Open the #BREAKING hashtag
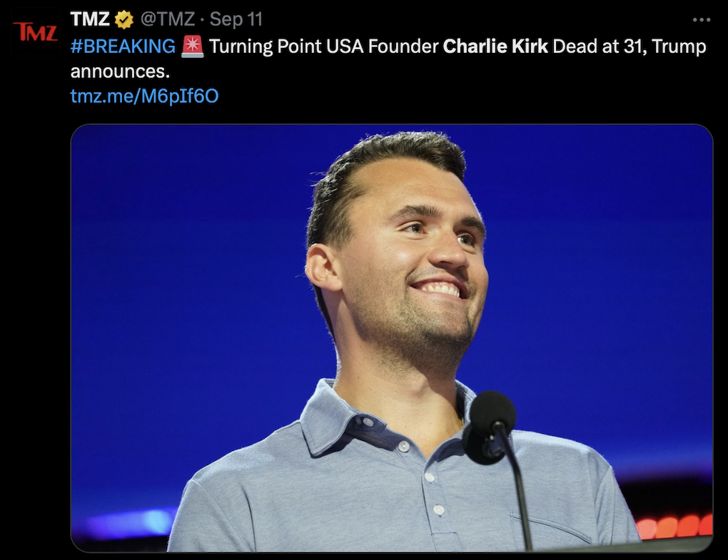The height and width of the screenshot is (560, 728). [123, 46]
